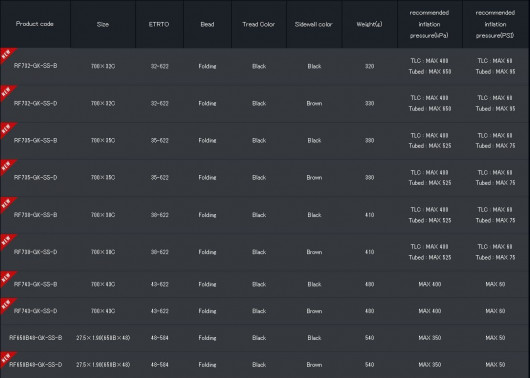Click the Bead column header
The height and width of the screenshot is (378, 530).
[x=207, y=24]
